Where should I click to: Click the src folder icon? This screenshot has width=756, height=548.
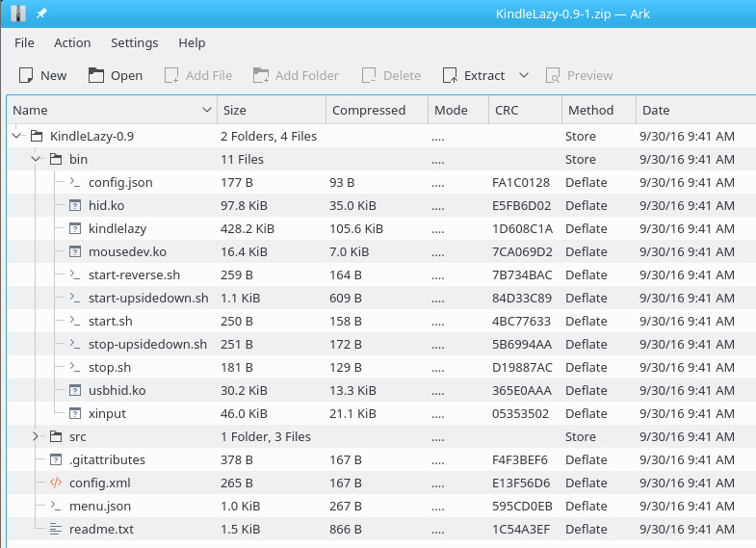pyautogui.click(x=56, y=436)
